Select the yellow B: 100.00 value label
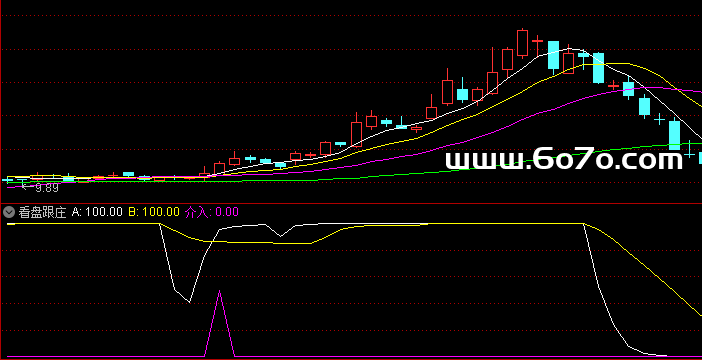702x360 pixels. [x=154, y=212]
